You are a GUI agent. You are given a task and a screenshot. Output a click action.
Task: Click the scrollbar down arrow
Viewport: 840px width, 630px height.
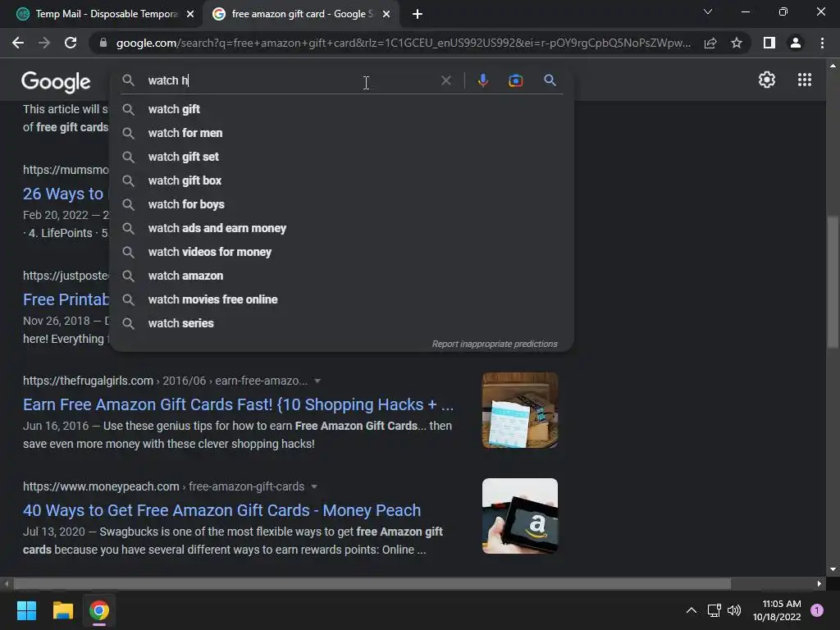point(833,569)
